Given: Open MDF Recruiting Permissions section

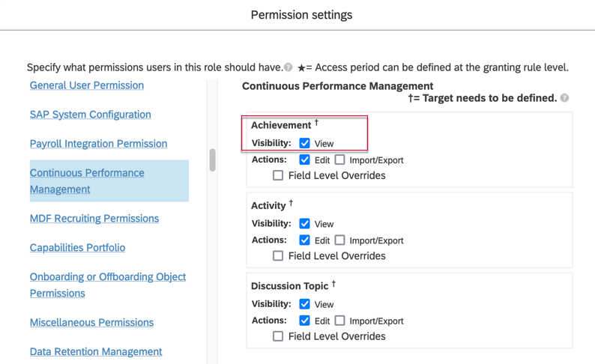Looking at the screenshot, I should 94,219.
